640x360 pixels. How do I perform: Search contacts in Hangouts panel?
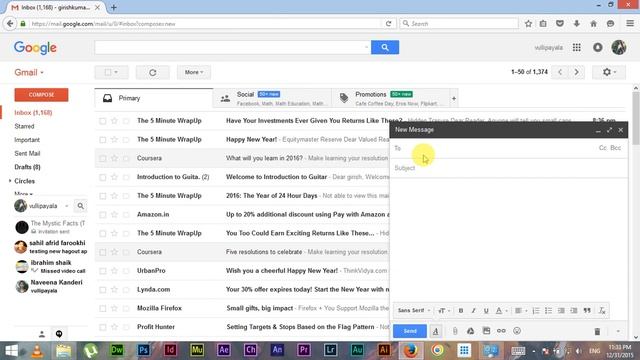81,206
